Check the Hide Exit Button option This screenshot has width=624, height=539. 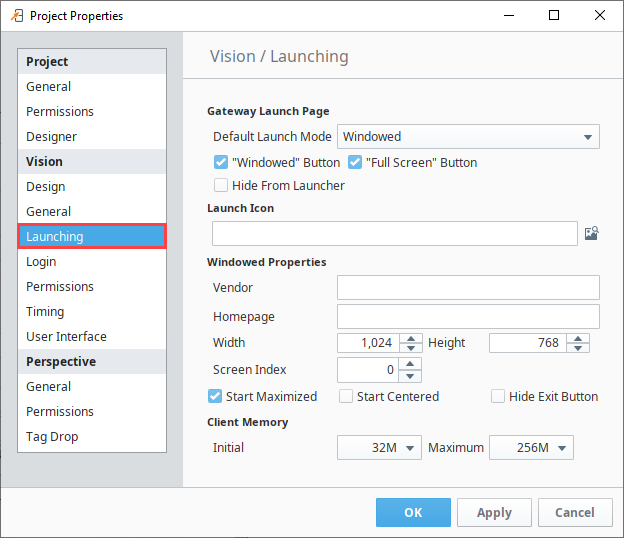pos(498,396)
